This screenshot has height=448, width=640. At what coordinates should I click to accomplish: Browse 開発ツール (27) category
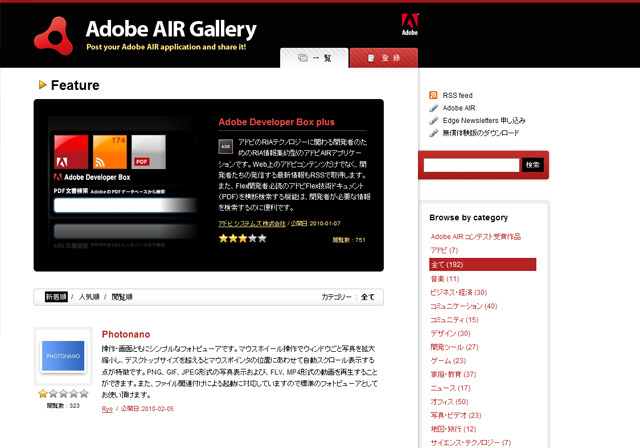454,347
